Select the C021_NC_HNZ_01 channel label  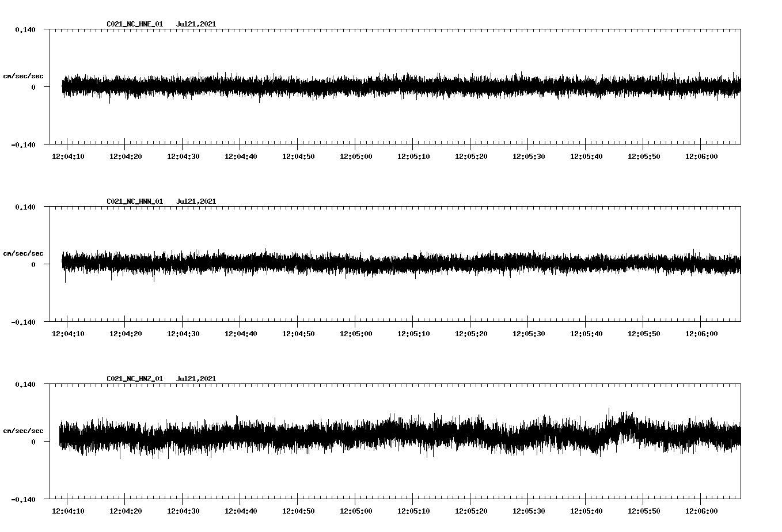[x=134, y=378]
